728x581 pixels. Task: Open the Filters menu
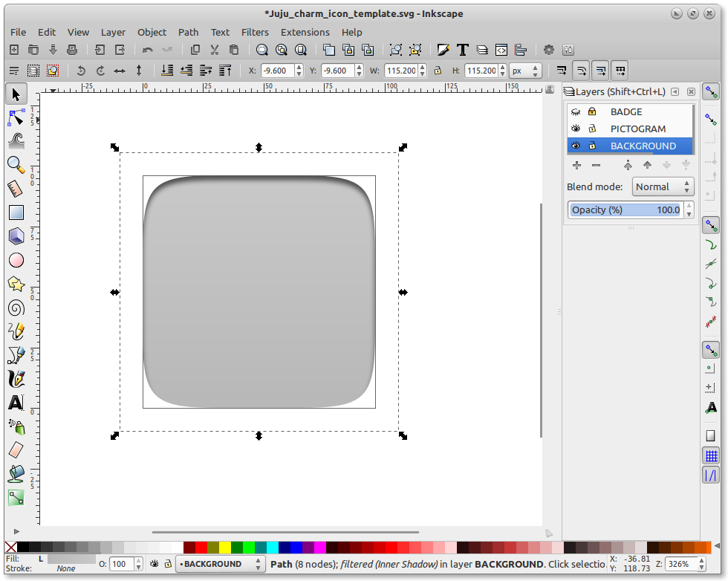[255, 32]
